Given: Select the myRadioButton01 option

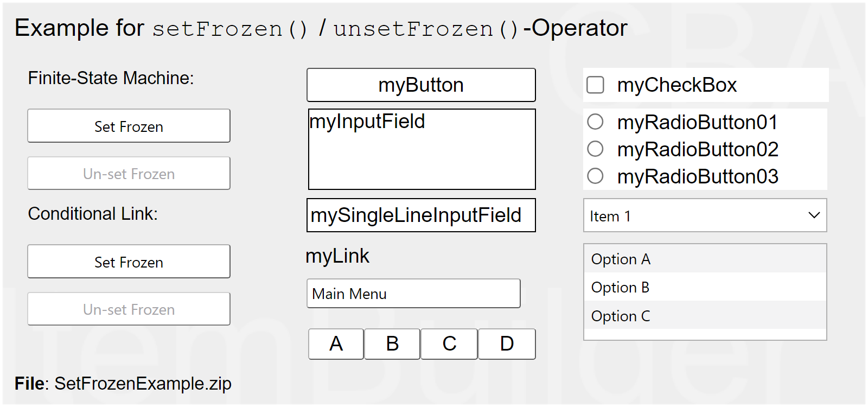Looking at the screenshot, I should point(596,122).
